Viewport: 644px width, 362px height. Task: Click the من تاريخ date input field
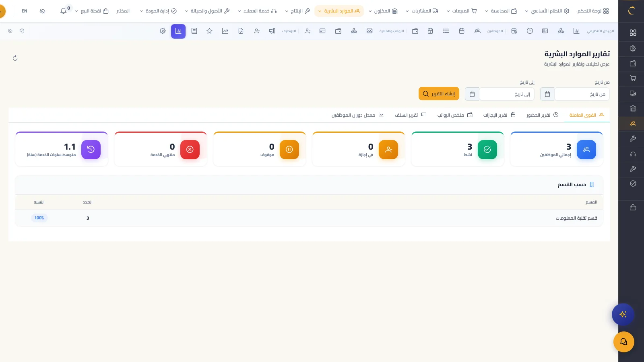[x=582, y=94]
